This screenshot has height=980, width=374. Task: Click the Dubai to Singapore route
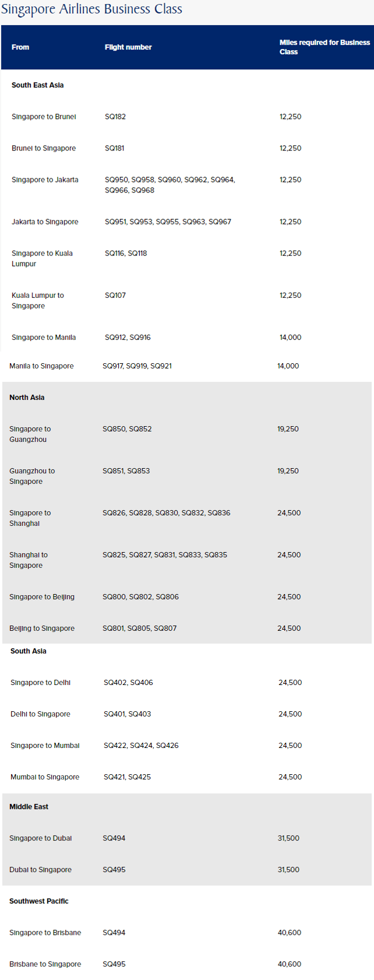click(x=40, y=870)
